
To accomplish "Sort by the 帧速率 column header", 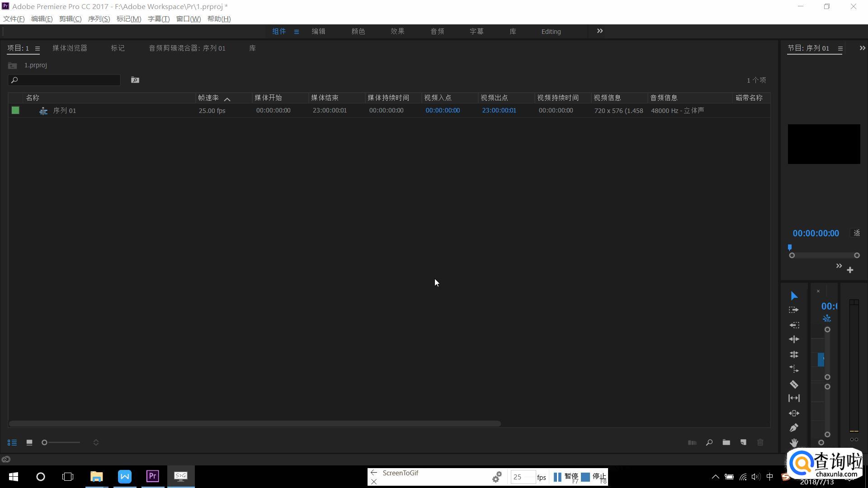I will [209, 98].
